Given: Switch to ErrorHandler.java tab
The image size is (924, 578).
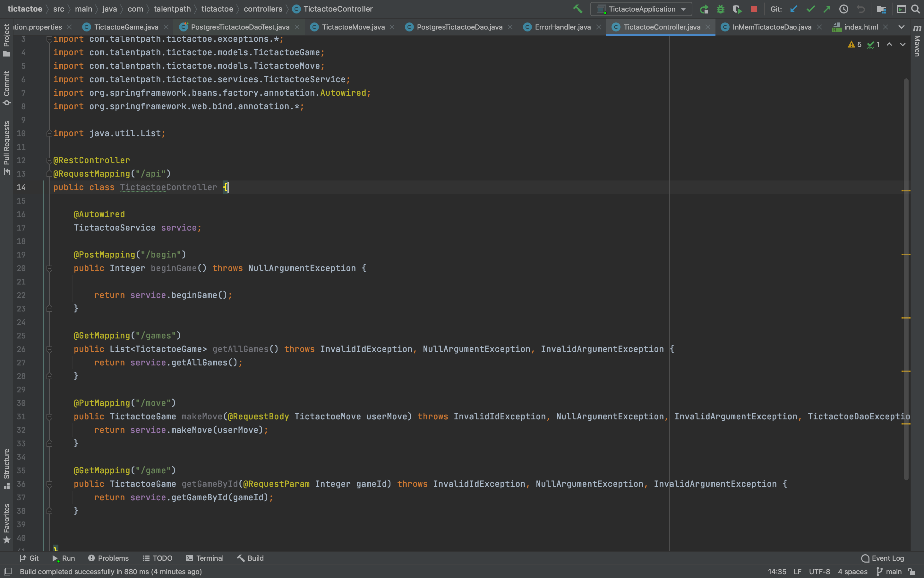Looking at the screenshot, I should [x=562, y=27].
